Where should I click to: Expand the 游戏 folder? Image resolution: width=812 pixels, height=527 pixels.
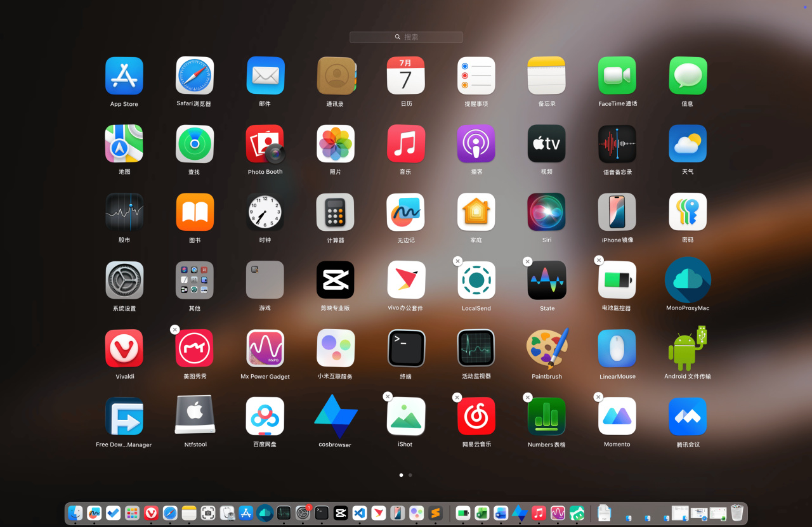[265, 280]
